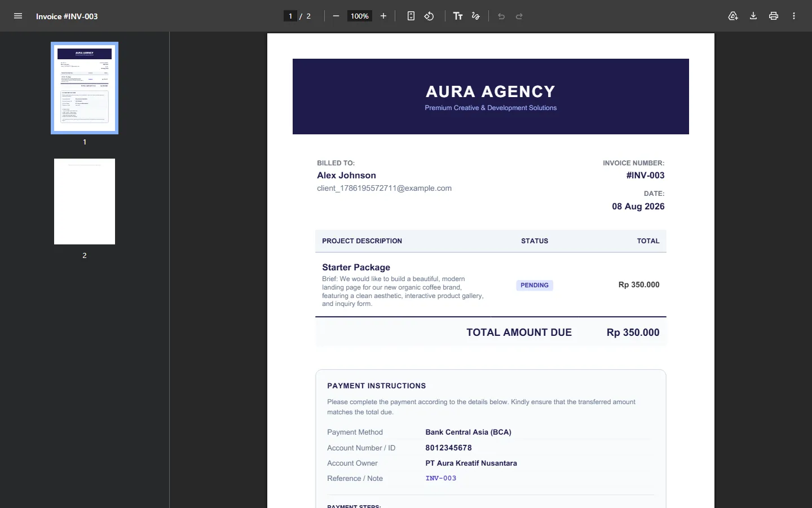Toggle the sidebar menu icon
This screenshot has width=812, height=508.
point(18,16)
